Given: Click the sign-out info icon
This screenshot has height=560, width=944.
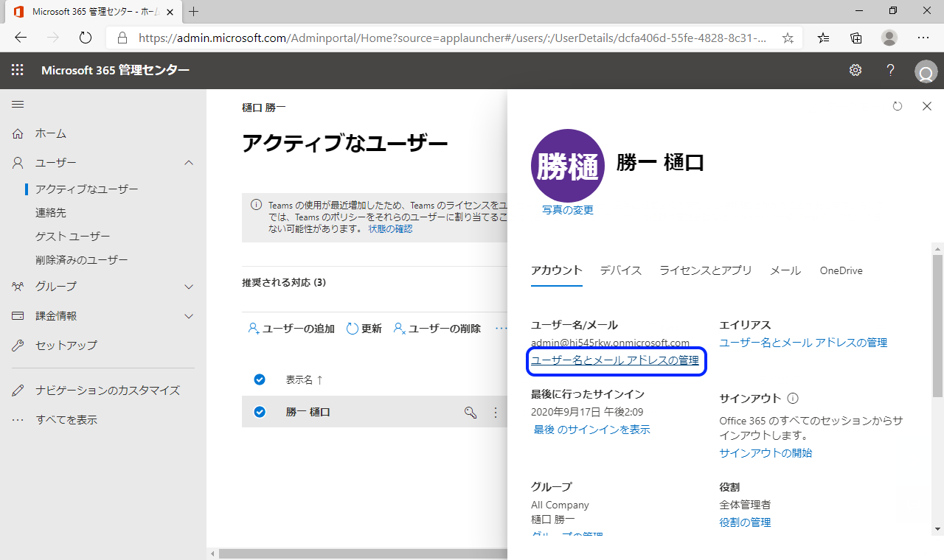Looking at the screenshot, I should tap(793, 399).
